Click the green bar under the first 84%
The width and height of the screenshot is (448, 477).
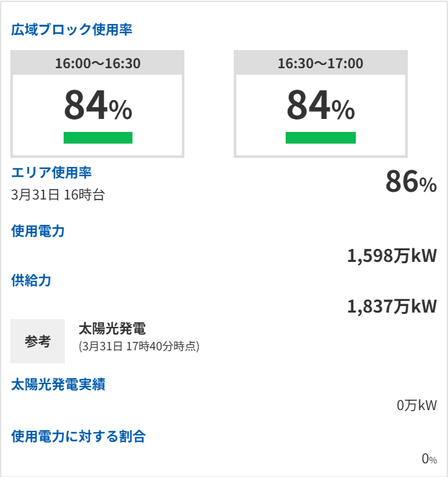[x=98, y=138]
